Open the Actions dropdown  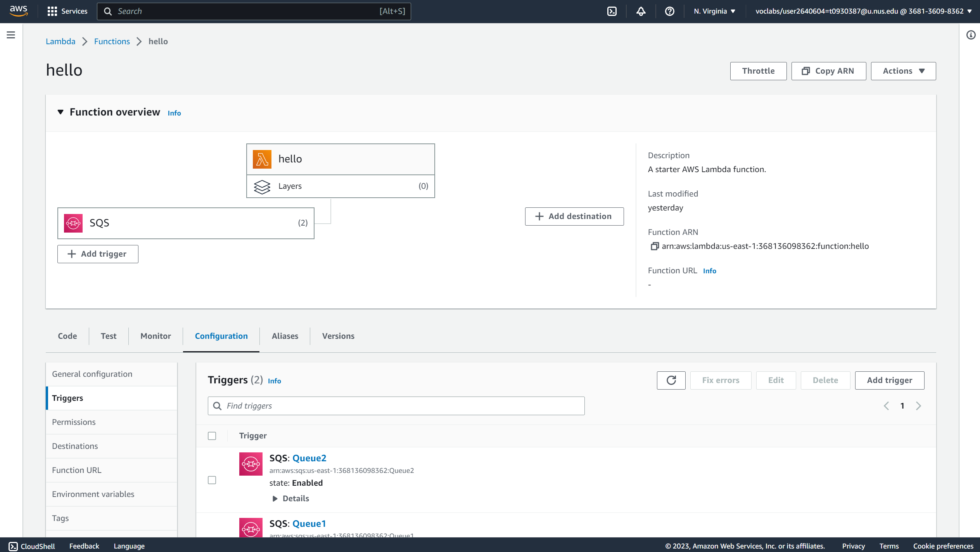click(x=903, y=71)
